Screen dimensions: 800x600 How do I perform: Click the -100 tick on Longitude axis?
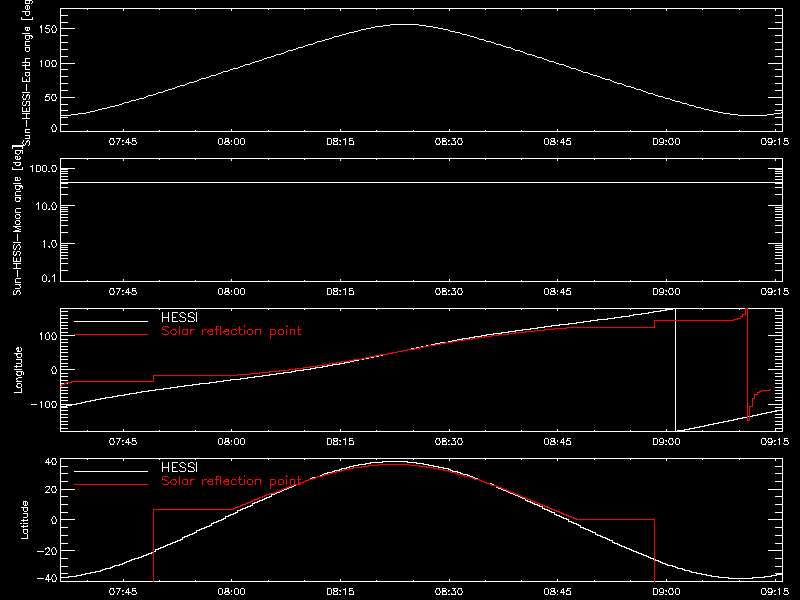(x=44, y=405)
